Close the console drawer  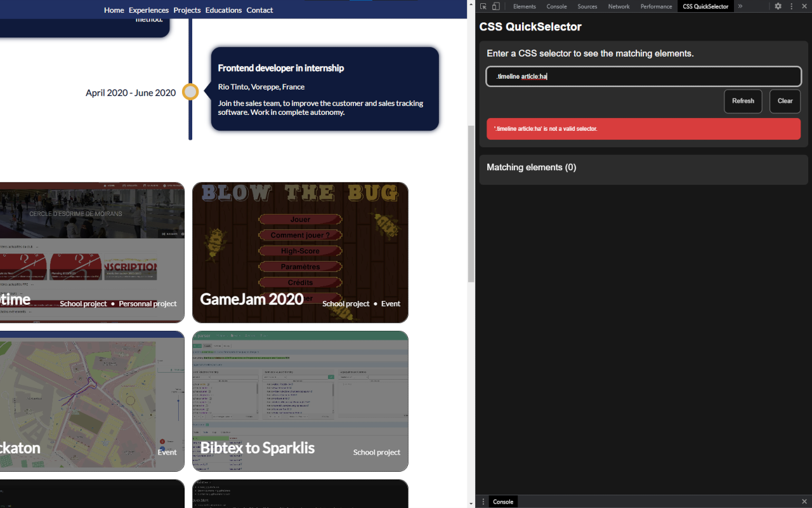tap(804, 502)
